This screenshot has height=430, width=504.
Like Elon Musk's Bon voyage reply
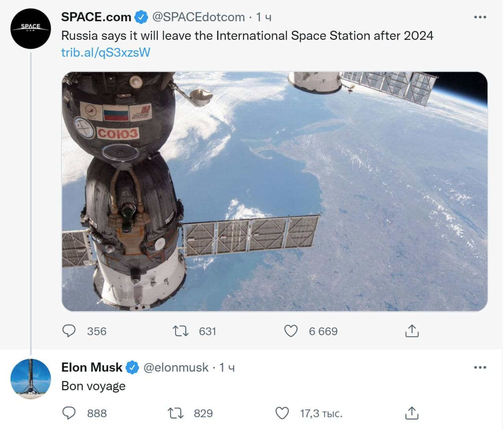coord(282,413)
